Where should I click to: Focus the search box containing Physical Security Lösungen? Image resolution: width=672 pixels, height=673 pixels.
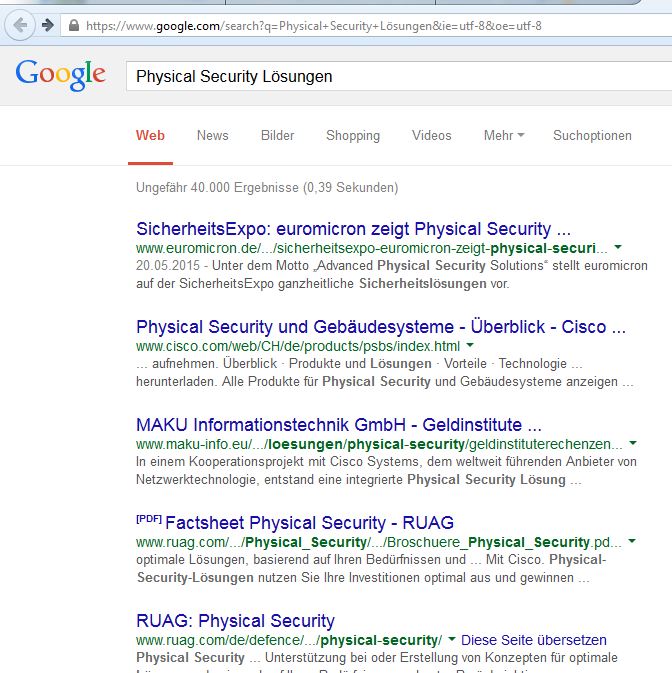point(390,76)
